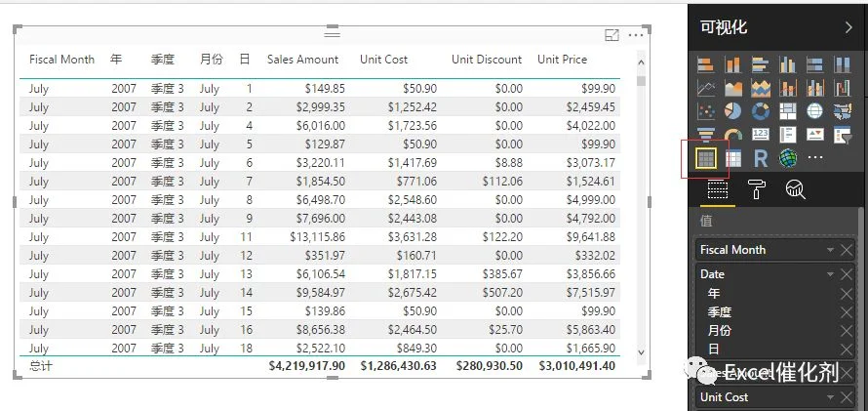This screenshot has width=868, height=411.
Task: Click the 总计 total row label
Action: click(41, 366)
